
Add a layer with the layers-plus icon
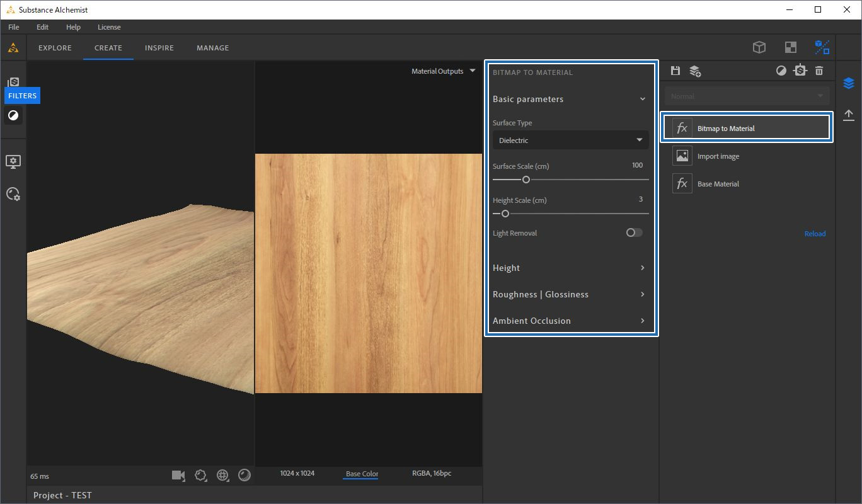(x=695, y=71)
